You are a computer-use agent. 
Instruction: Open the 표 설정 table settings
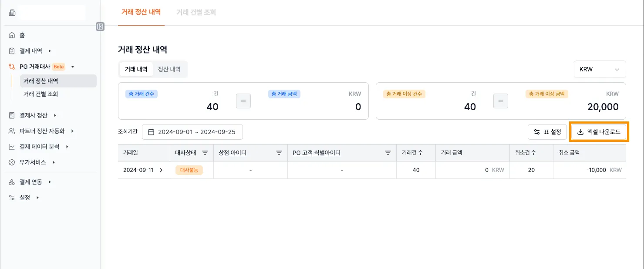pos(547,132)
